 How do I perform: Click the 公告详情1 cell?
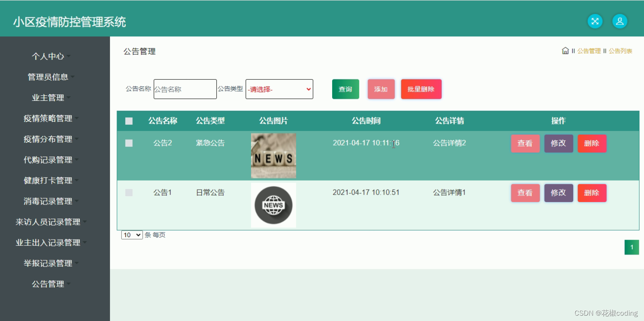pos(450,193)
